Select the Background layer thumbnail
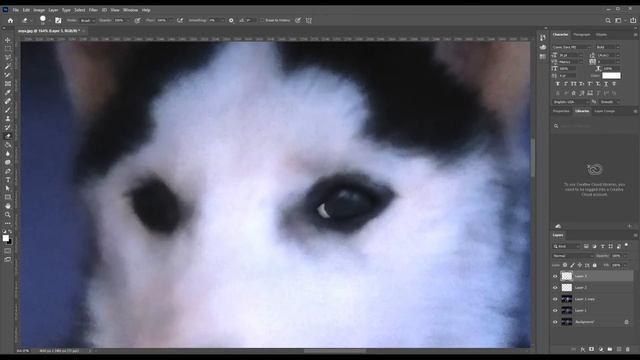Screen dimensions: 640x360 click(x=567, y=322)
